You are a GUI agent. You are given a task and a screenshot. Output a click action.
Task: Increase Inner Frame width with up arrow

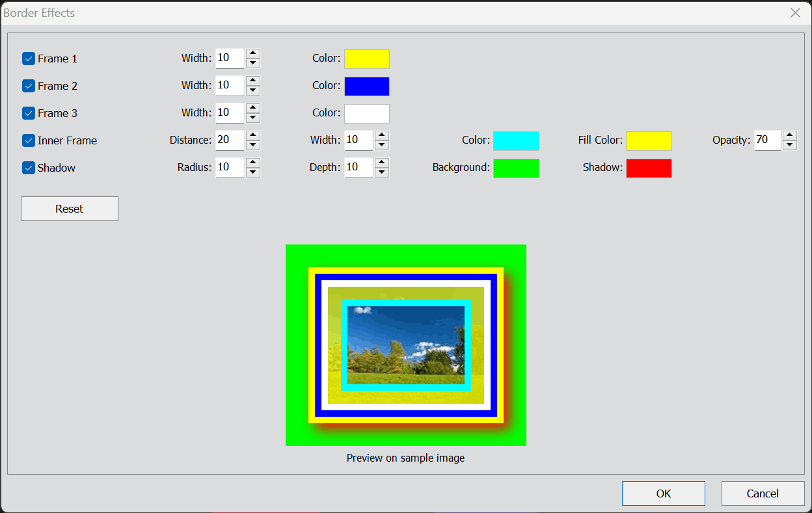(382, 135)
